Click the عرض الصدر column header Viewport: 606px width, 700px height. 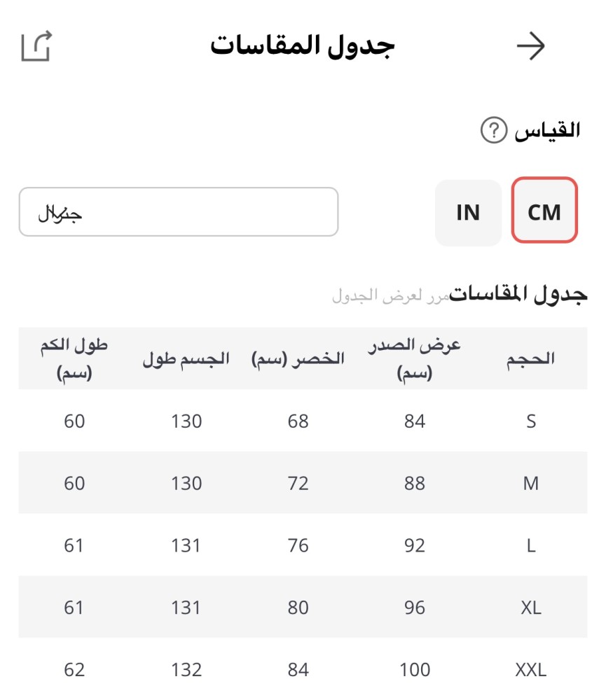pos(415,359)
